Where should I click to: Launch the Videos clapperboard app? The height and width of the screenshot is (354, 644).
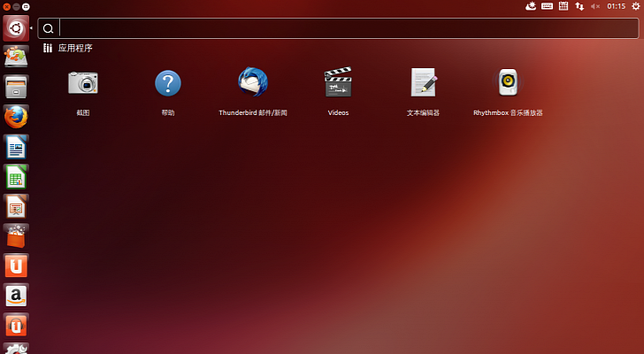pyautogui.click(x=338, y=82)
